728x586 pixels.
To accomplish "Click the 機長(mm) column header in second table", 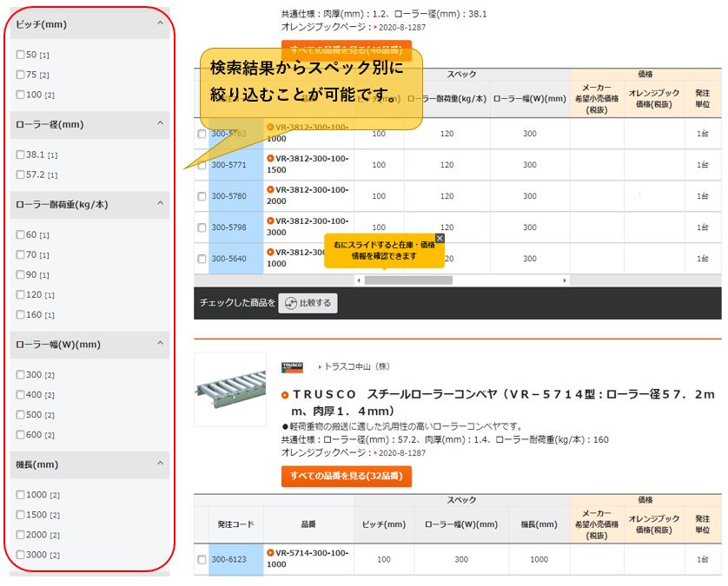I will point(539,524).
